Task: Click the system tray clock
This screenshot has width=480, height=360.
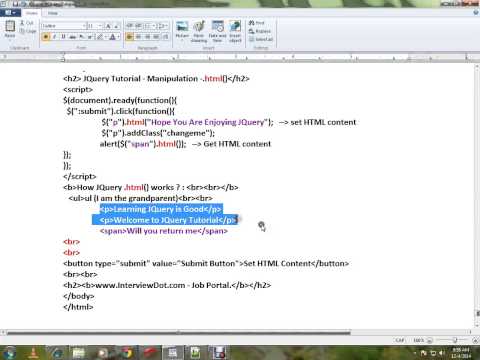Action: coord(461,353)
